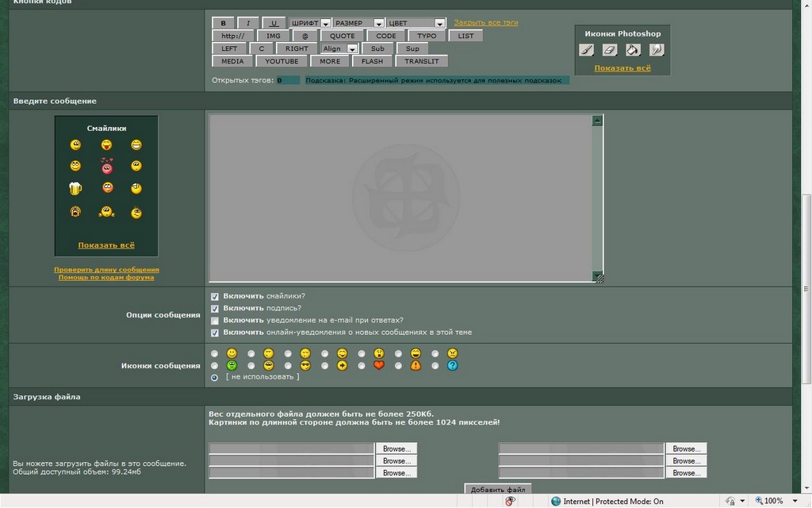Click inside the message text area

pos(400,198)
